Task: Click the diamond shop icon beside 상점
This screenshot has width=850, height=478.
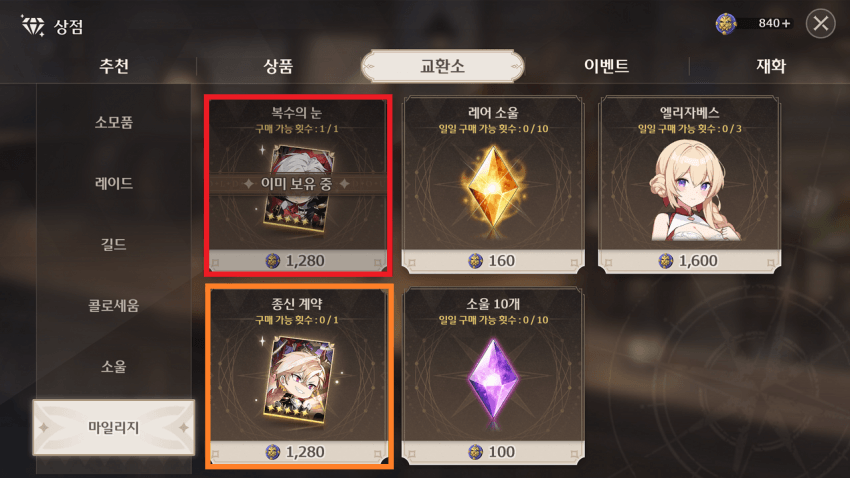Action: pyautogui.click(x=33, y=25)
